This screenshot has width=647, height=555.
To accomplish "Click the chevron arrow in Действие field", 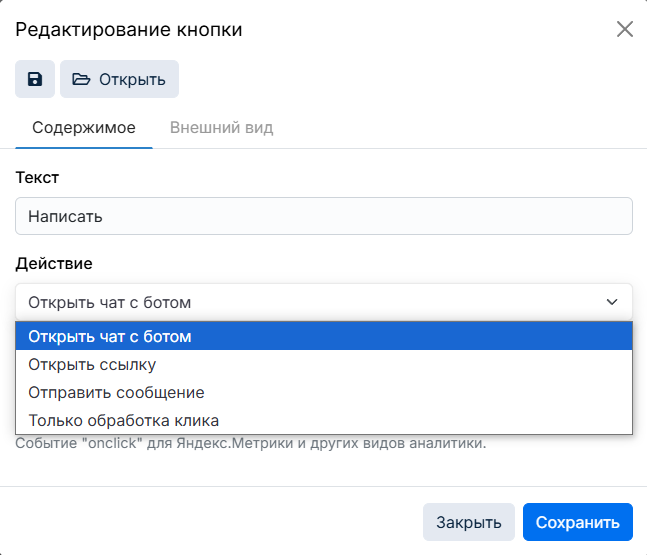I will pyautogui.click(x=612, y=302).
